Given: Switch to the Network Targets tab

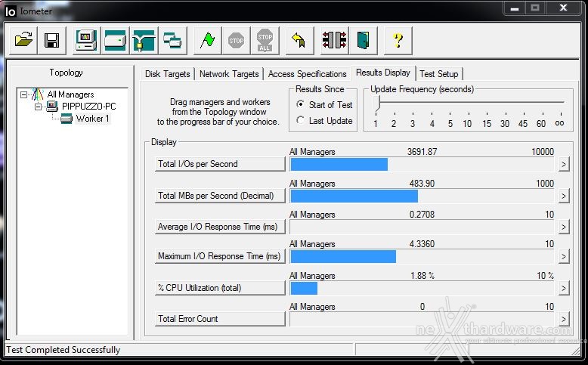Looking at the screenshot, I should click(x=229, y=74).
